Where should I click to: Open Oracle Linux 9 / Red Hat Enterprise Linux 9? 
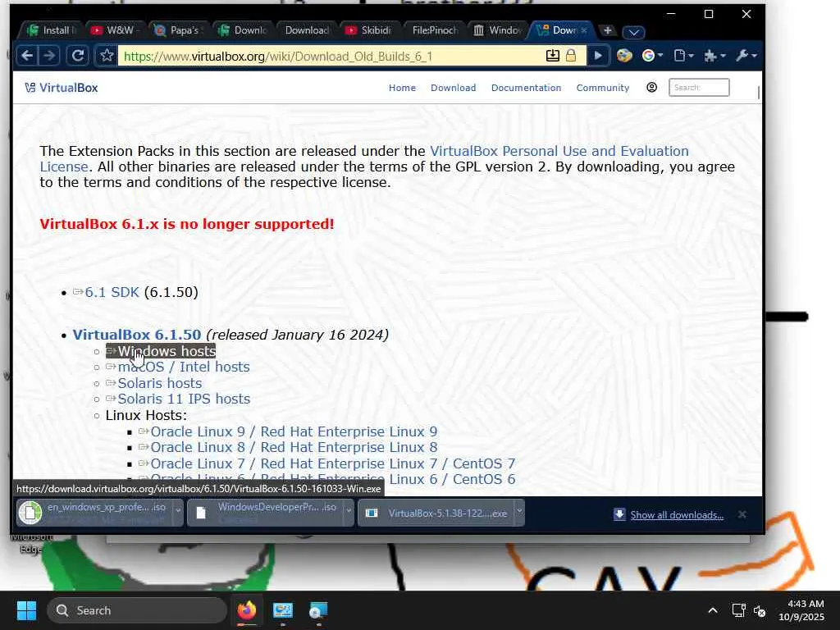[x=294, y=431]
